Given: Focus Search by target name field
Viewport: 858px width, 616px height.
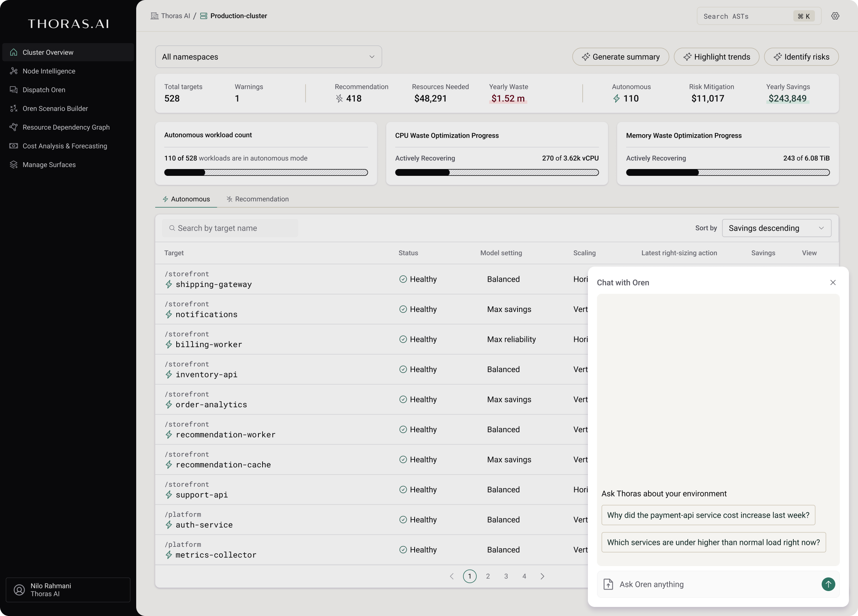Looking at the screenshot, I should point(230,228).
